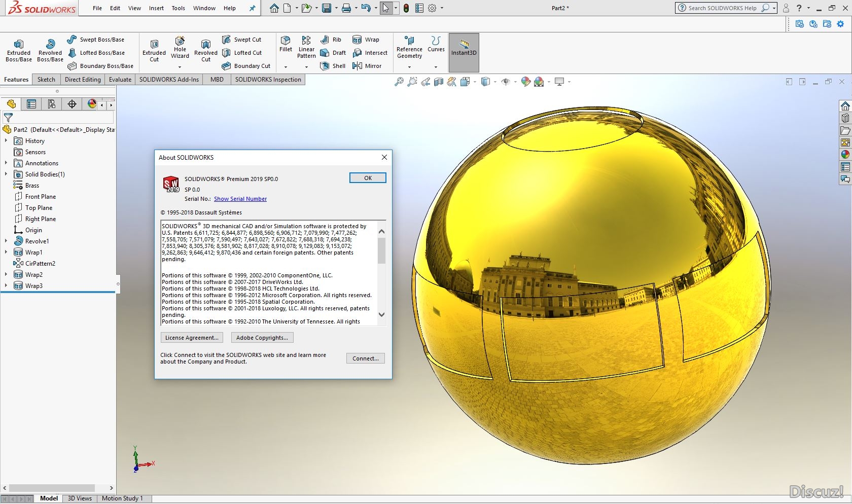Select the Mirror feature tool

367,66
